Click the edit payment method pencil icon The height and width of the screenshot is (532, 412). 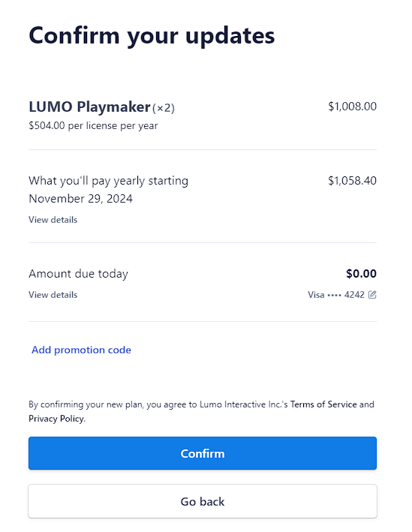coord(372,294)
